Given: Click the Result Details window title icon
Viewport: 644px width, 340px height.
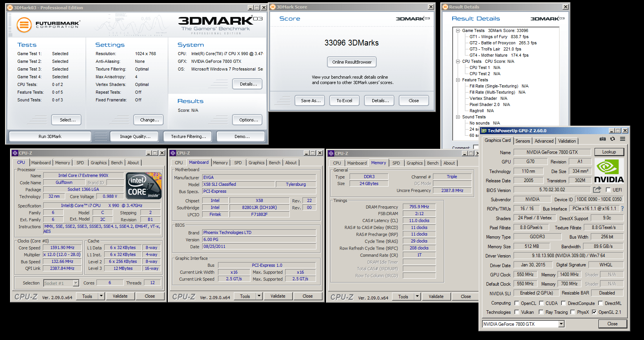Looking at the screenshot, I should [x=445, y=7].
